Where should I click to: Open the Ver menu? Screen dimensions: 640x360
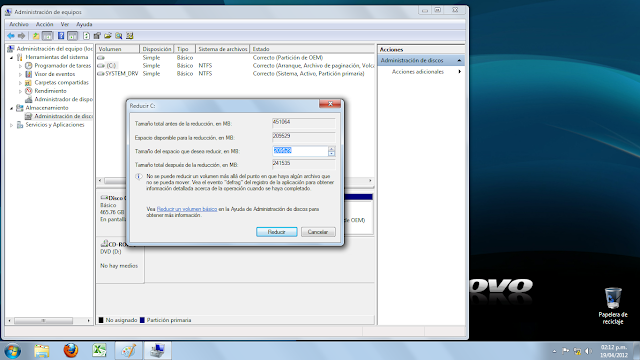64,24
